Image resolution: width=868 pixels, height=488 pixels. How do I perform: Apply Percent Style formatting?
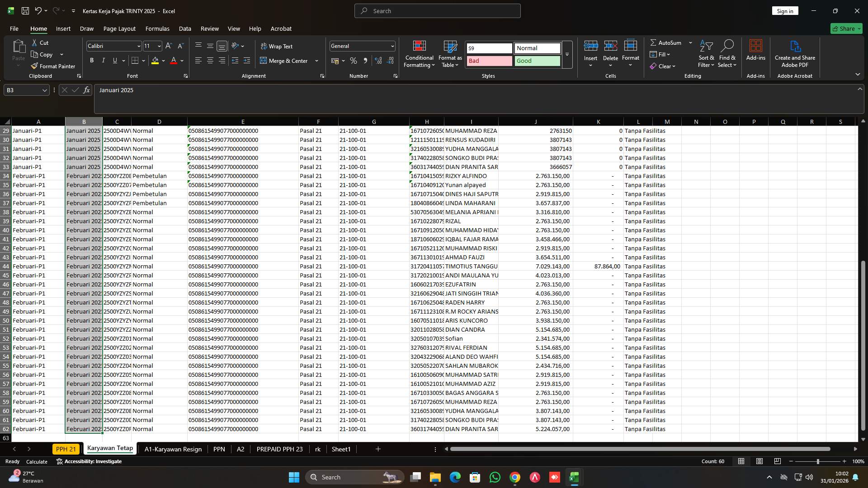tap(354, 61)
